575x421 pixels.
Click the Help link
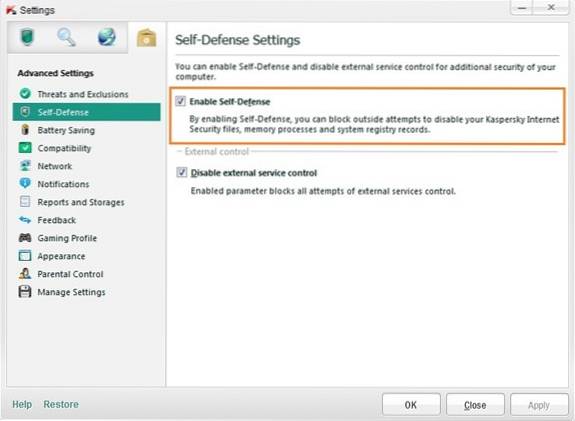point(22,404)
